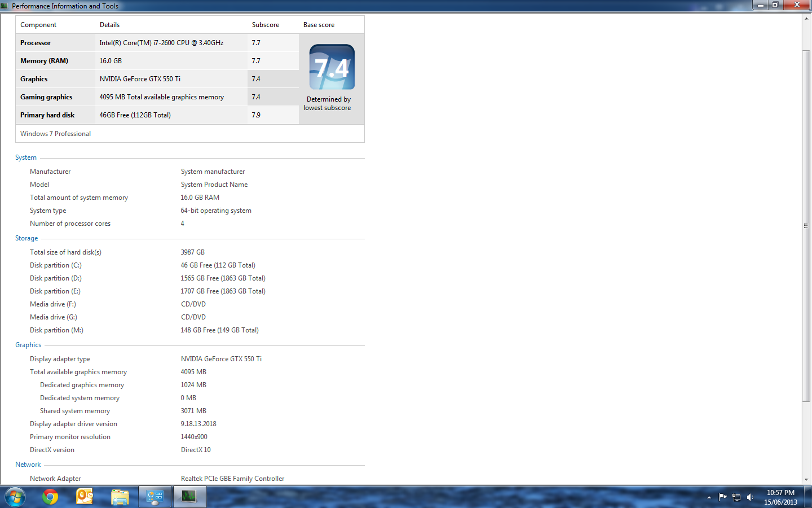Image resolution: width=812 pixels, height=508 pixels.
Task: Select the Graphics row label in score table
Action: [34, 79]
